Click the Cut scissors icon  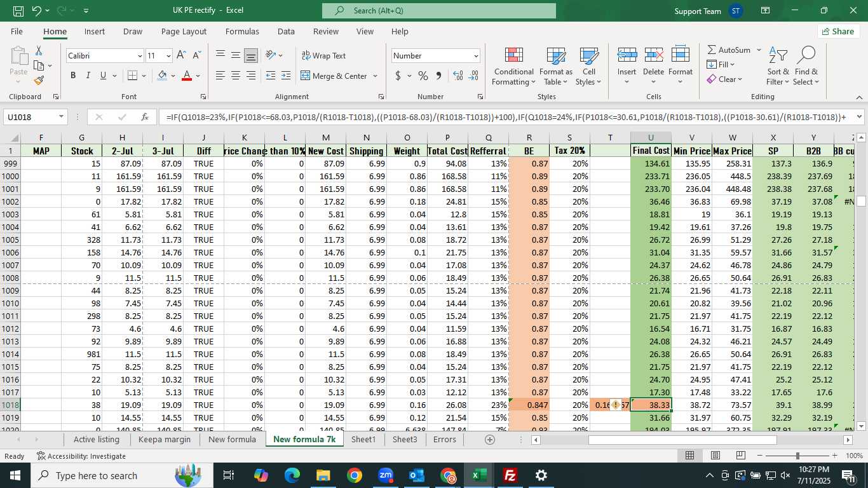tap(39, 51)
